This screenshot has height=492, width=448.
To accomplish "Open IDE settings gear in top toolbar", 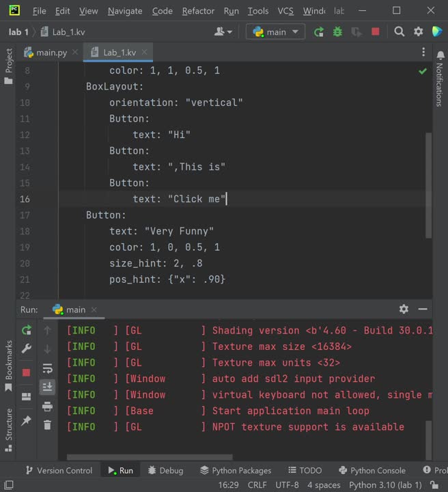I will coord(419,32).
